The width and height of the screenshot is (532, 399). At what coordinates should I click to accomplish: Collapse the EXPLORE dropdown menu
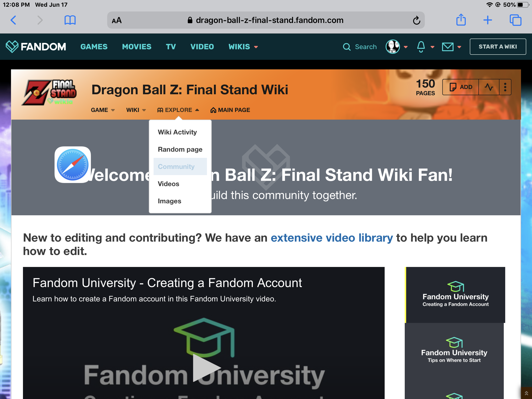click(178, 110)
